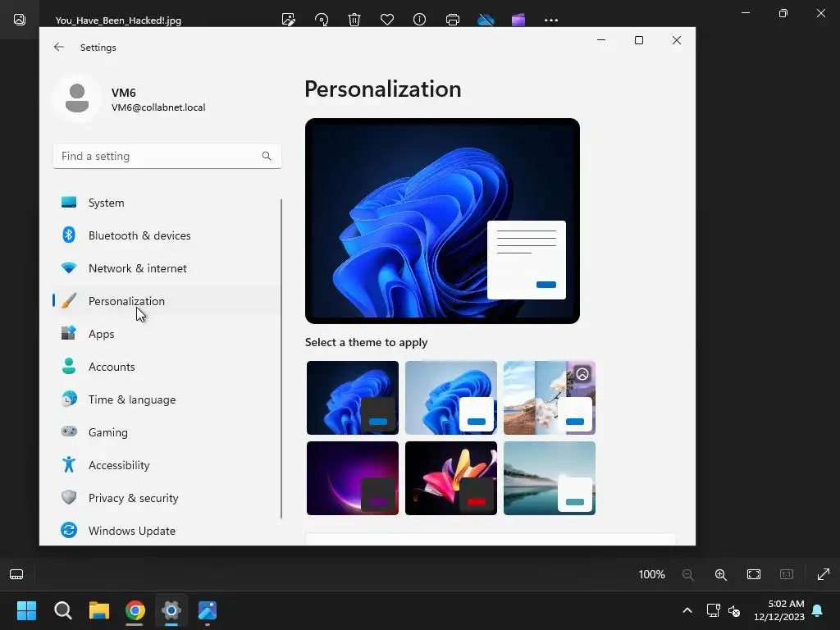This screenshot has height=630, width=840.
Task: Select Personalization in the sidebar
Action: [x=166, y=301]
